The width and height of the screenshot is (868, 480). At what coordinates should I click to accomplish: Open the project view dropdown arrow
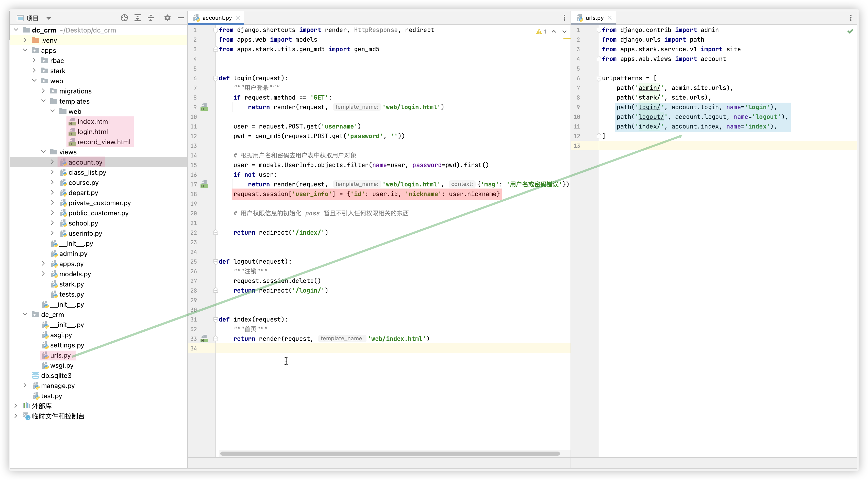[x=48, y=18]
